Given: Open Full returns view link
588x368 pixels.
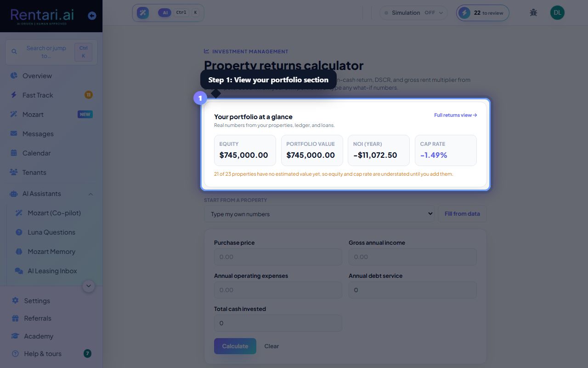Looking at the screenshot, I should click(455, 115).
